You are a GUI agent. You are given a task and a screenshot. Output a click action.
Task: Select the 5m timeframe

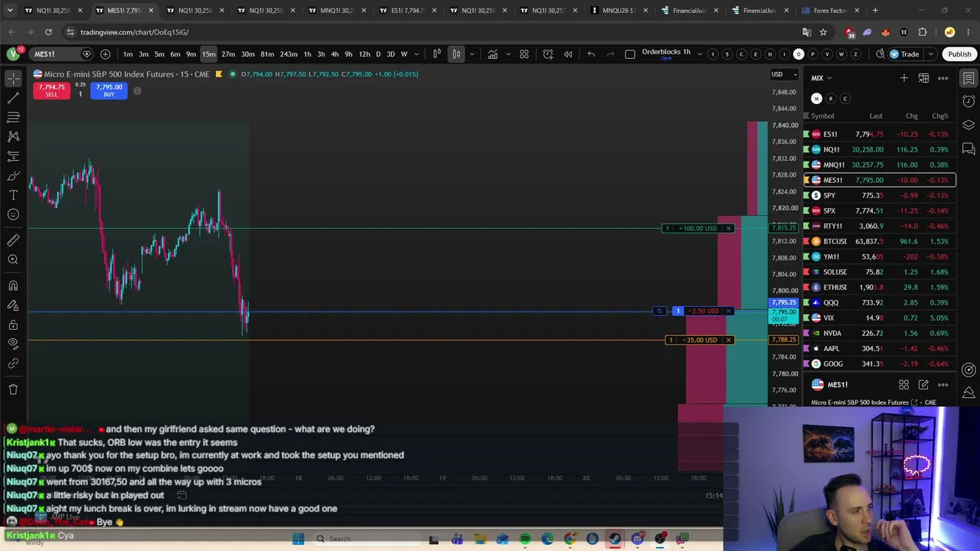pyautogui.click(x=159, y=54)
